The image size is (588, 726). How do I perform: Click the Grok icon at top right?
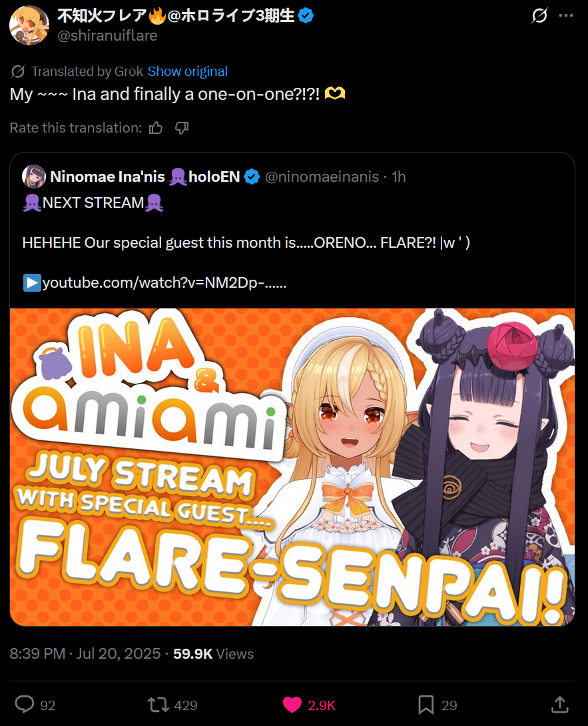point(539,16)
